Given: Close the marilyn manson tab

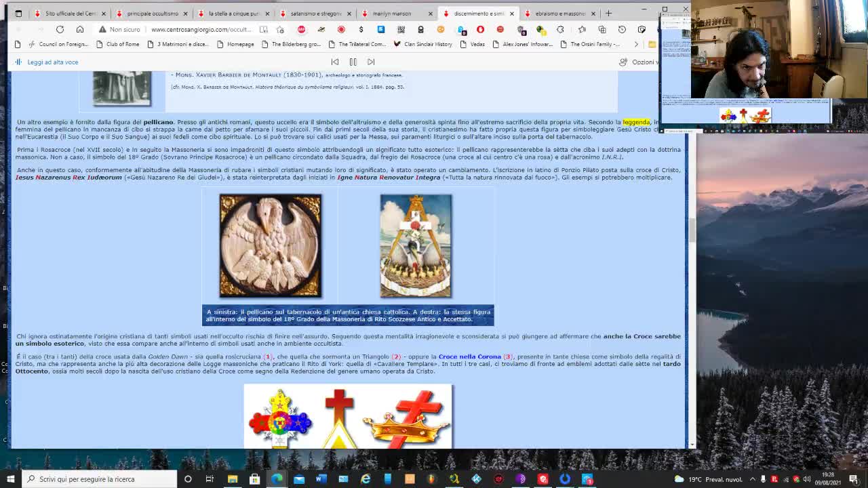Looking at the screenshot, I should 430,14.
